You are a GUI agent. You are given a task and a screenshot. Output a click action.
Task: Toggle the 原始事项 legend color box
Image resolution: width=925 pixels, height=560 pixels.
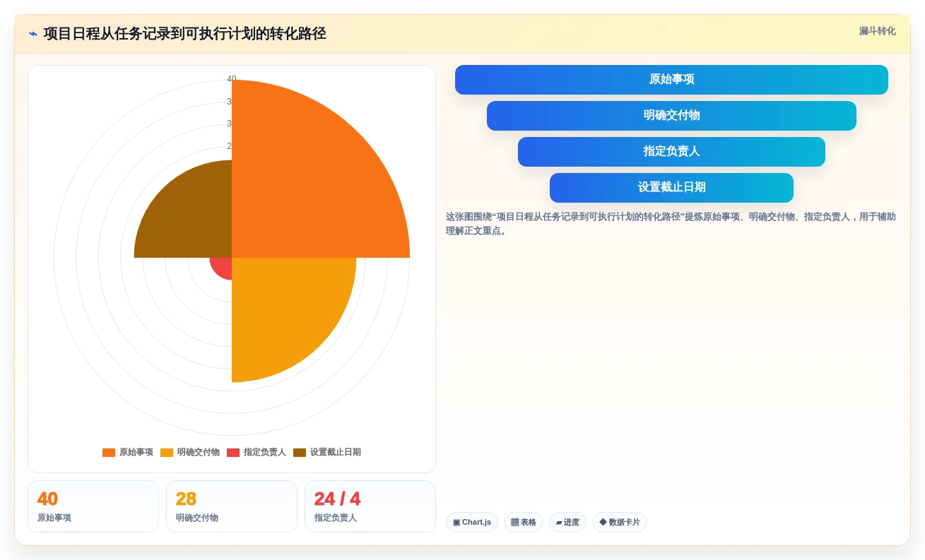109,453
